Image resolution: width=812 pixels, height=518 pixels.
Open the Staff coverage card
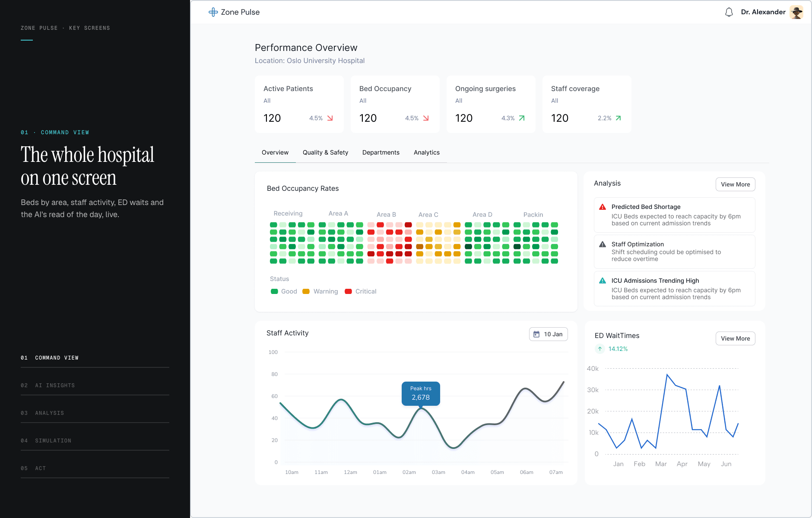coord(587,104)
